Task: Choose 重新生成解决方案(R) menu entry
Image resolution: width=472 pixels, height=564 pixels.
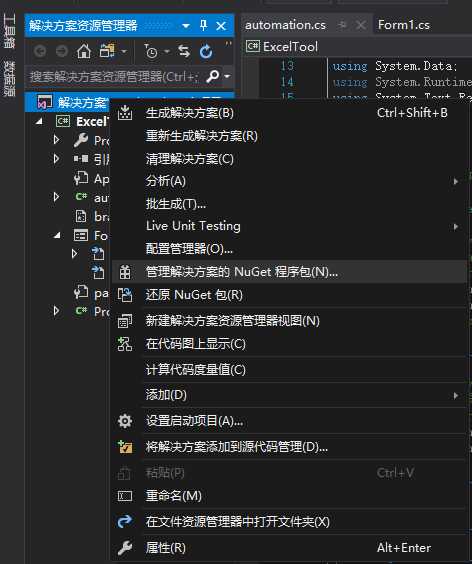Action: click(x=289, y=136)
